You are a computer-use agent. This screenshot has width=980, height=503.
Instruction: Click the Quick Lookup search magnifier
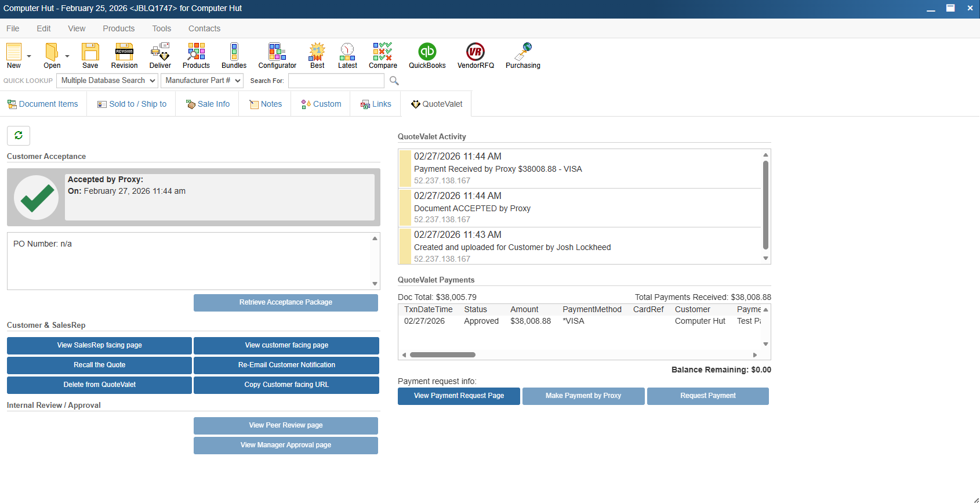[394, 81]
